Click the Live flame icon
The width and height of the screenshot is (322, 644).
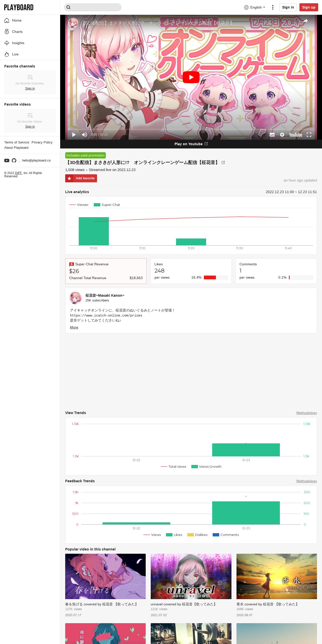click(x=7, y=54)
